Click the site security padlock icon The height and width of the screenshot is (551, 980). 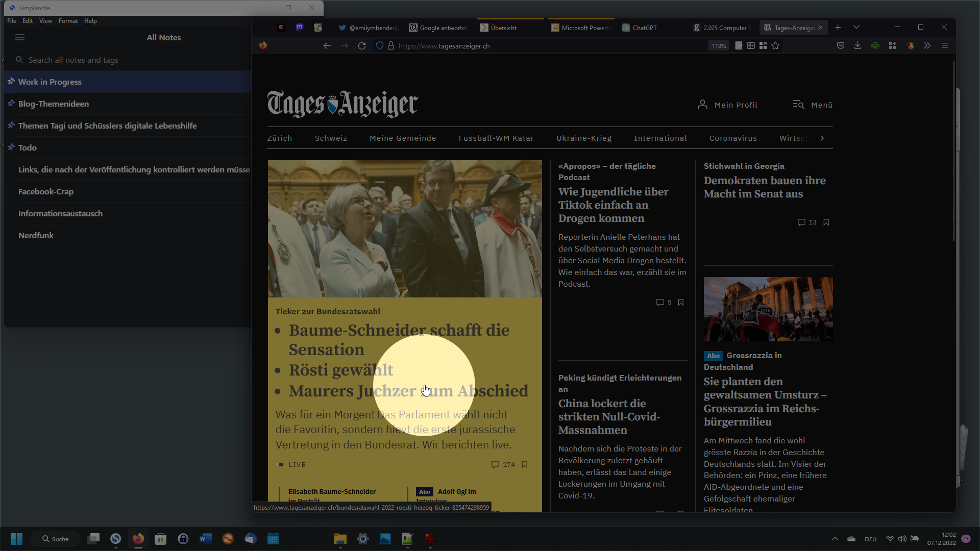coord(391,46)
